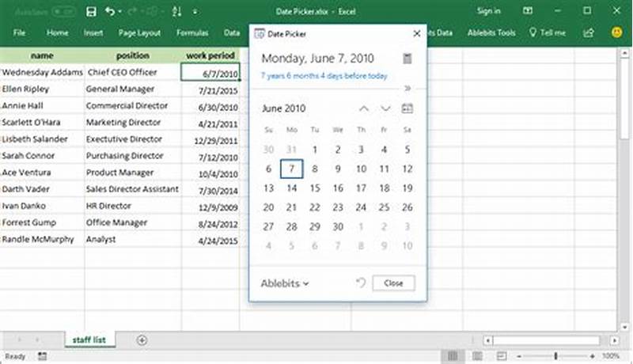Click the June 2010 month header
The image size is (633, 364).
click(284, 108)
